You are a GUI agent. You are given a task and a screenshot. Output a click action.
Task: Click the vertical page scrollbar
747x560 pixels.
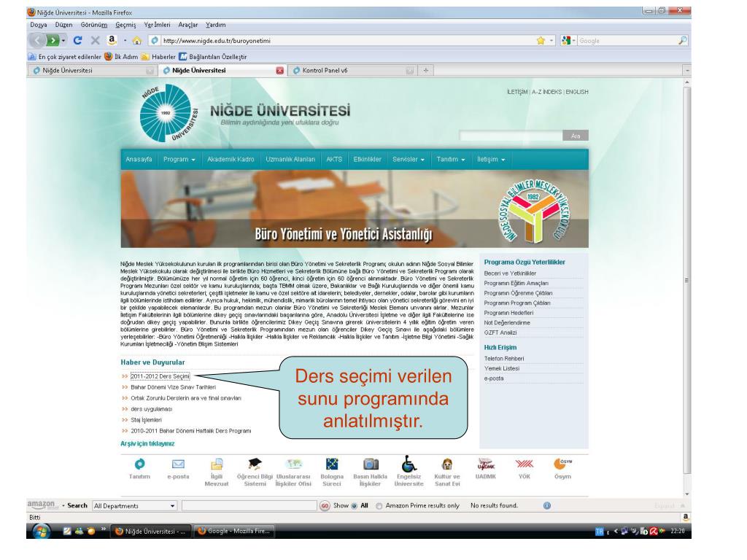coord(687,280)
